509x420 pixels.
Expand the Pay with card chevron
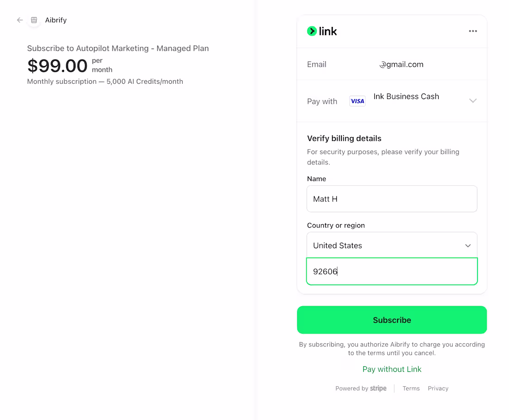click(x=472, y=100)
